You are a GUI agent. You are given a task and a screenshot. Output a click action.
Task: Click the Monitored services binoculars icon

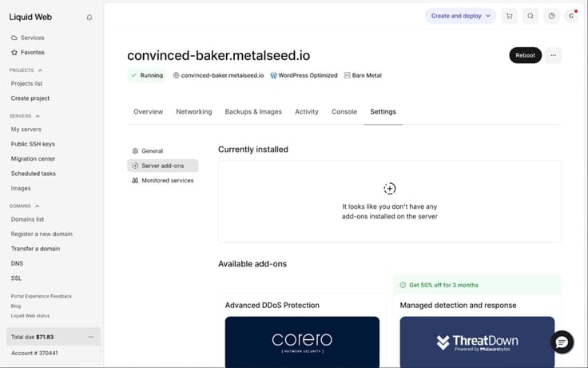click(x=135, y=180)
